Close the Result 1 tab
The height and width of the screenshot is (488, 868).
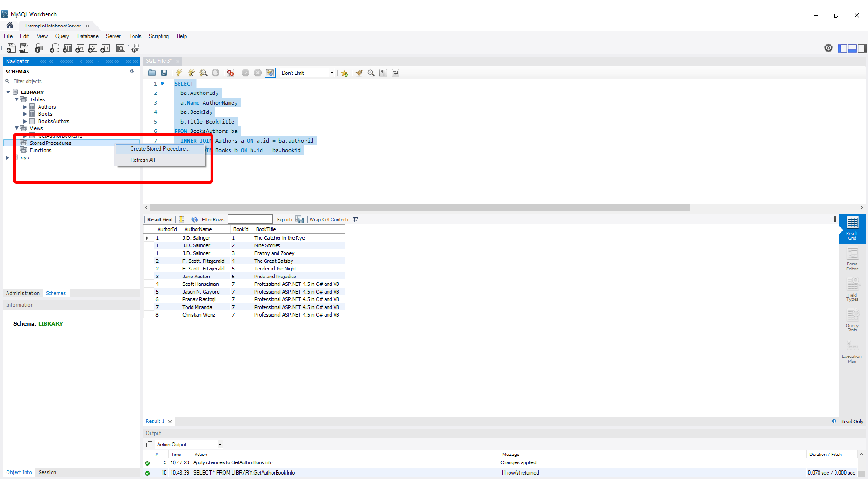click(x=170, y=422)
